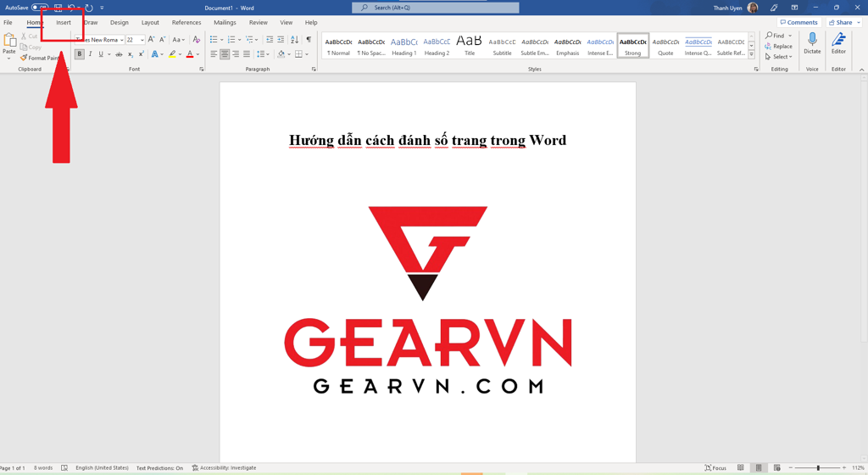Choose the Quote style
Viewport: 868px width, 475px height.
click(665, 46)
